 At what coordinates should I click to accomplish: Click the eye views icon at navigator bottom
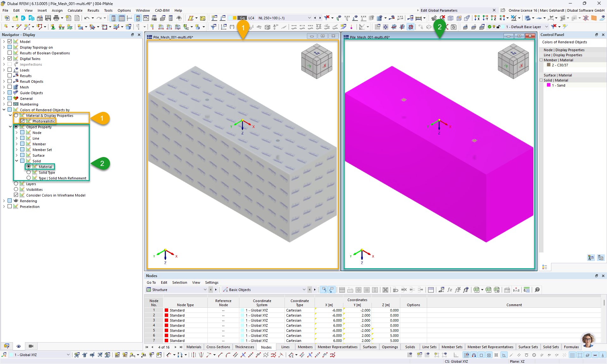pos(19,346)
